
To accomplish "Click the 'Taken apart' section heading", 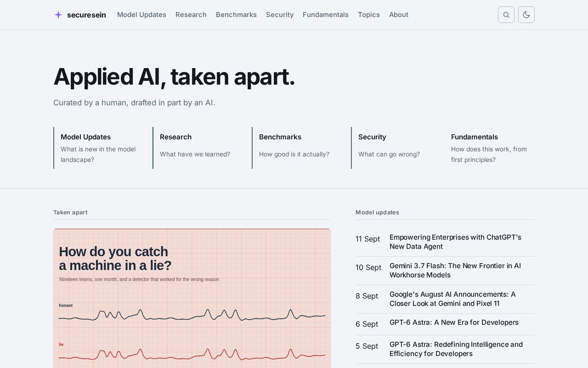I will point(70,213).
